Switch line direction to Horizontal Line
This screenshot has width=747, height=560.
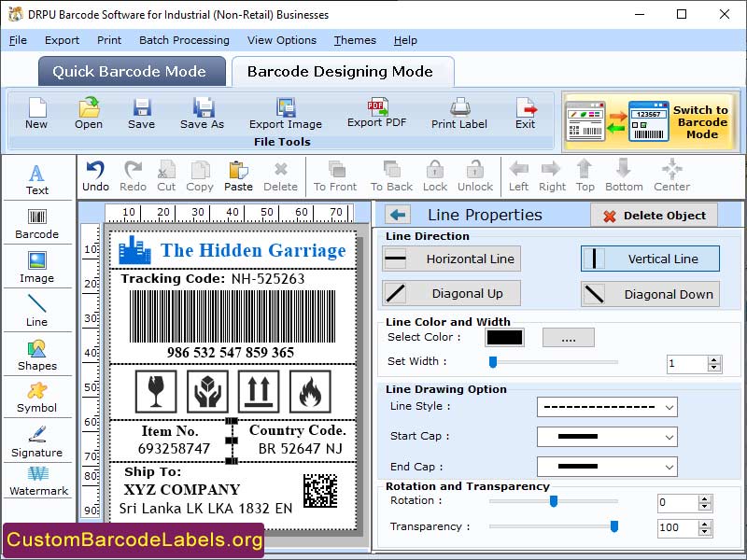point(450,259)
